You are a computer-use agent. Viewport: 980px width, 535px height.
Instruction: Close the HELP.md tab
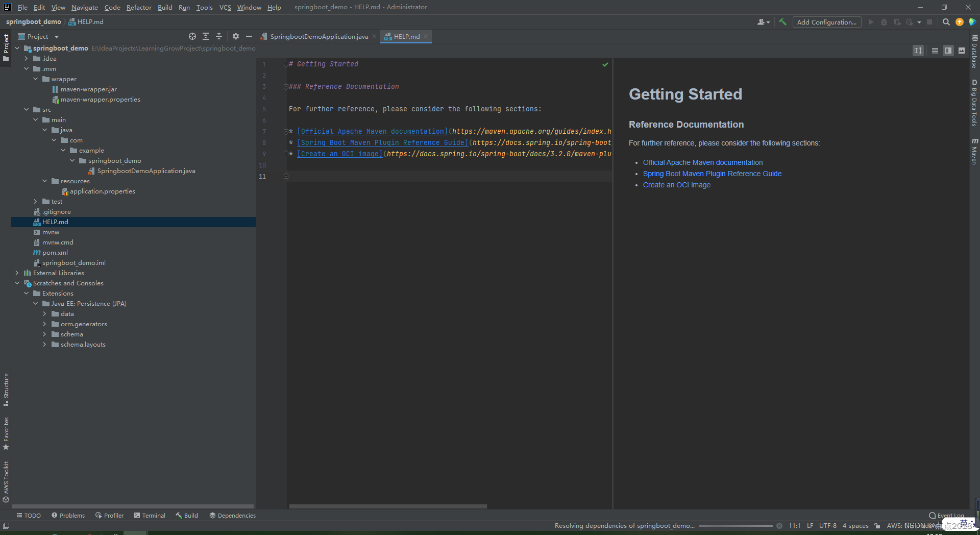tap(426, 36)
